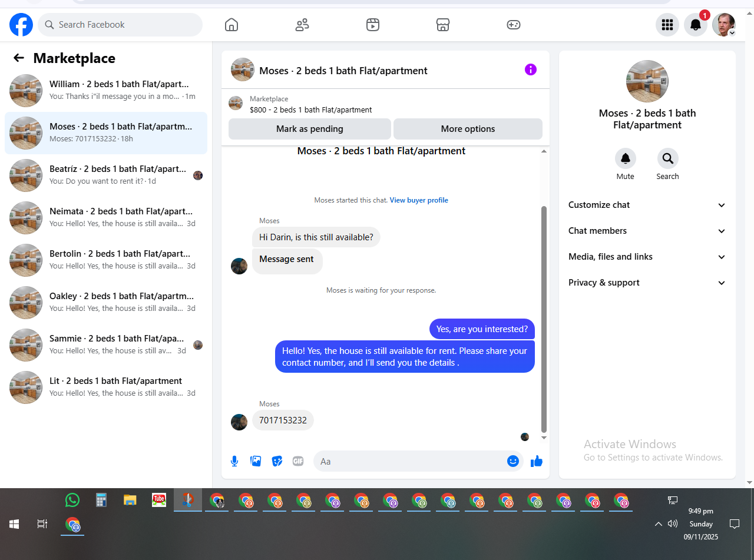The width and height of the screenshot is (754, 560).
Task: Open the emoji picker in message box
Action: (513, 461)
